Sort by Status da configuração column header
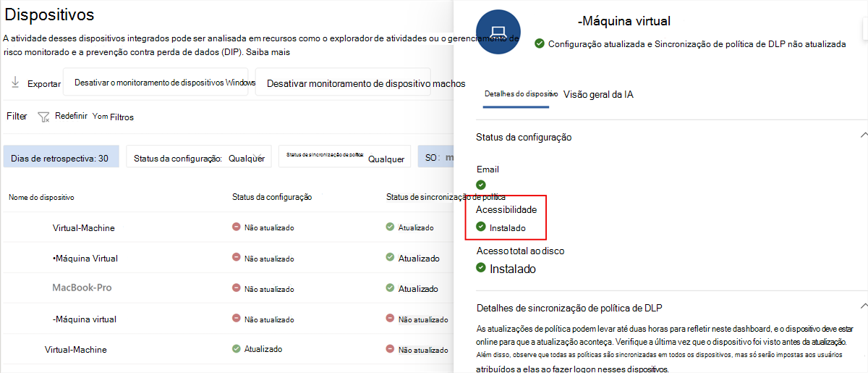 pyautogui.click(x=272, y=196)
